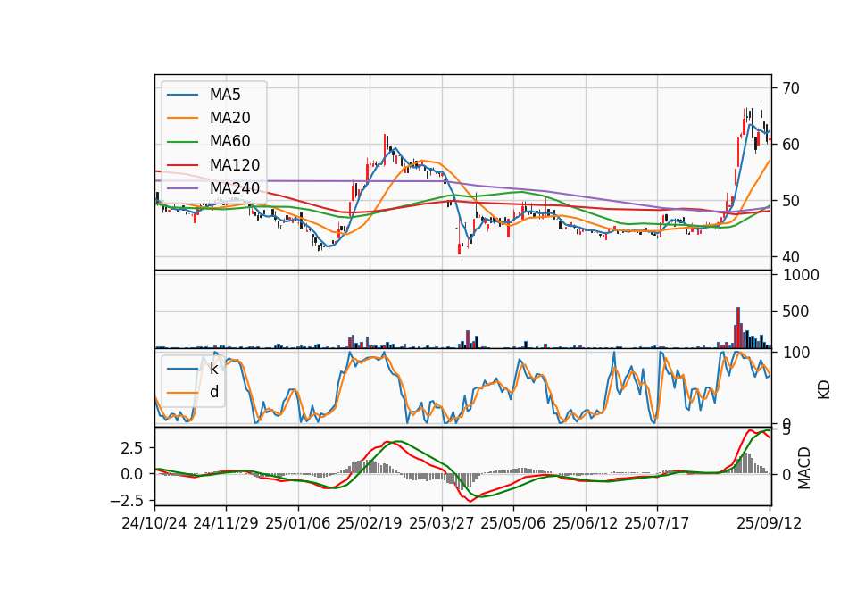Screen dimensions: 857x616
Task: Click the 24/11/29 date axis label
Action: tap(226, 523)
